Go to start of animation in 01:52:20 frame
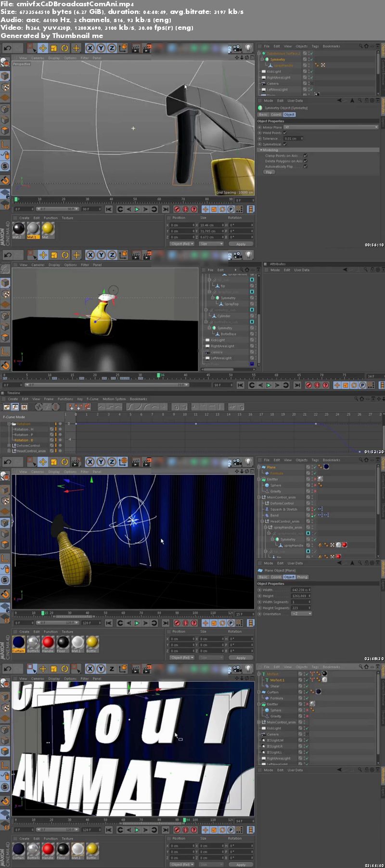Image resolution: width=385 pixels, height=868 pixels. click(241, 385)
